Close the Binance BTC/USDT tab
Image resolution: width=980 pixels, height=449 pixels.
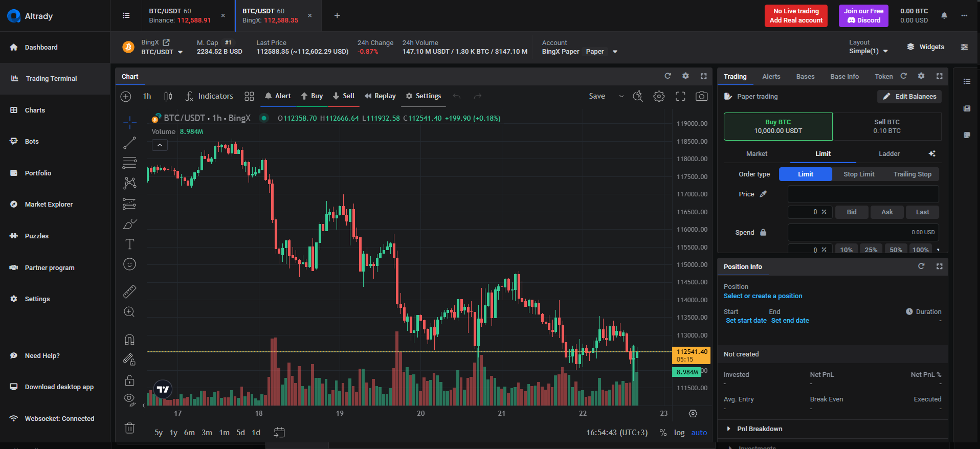pos(223,16)
